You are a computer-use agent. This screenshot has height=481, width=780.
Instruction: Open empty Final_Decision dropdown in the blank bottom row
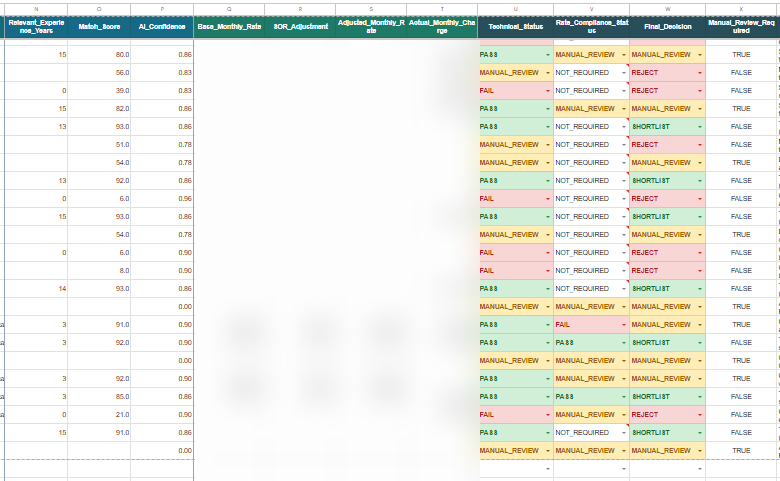[x=699, y=469]
